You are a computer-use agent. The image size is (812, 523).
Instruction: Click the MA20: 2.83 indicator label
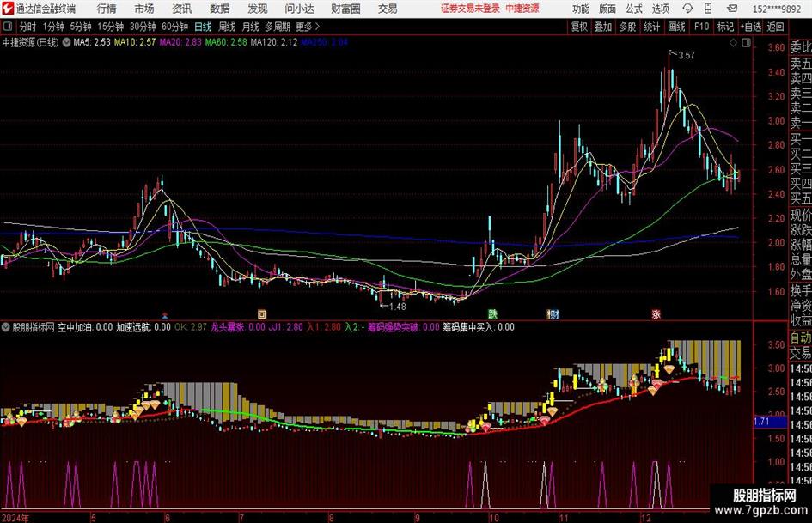tap(180, 42)
